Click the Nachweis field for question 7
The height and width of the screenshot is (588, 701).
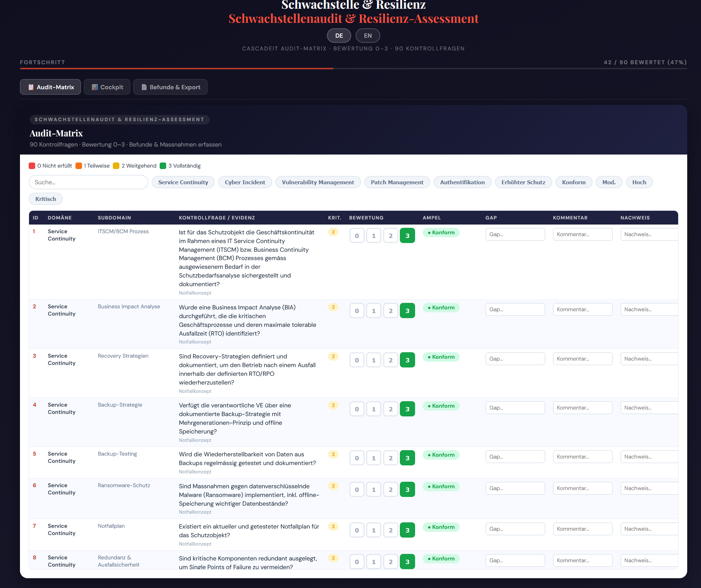coord(649,529)
